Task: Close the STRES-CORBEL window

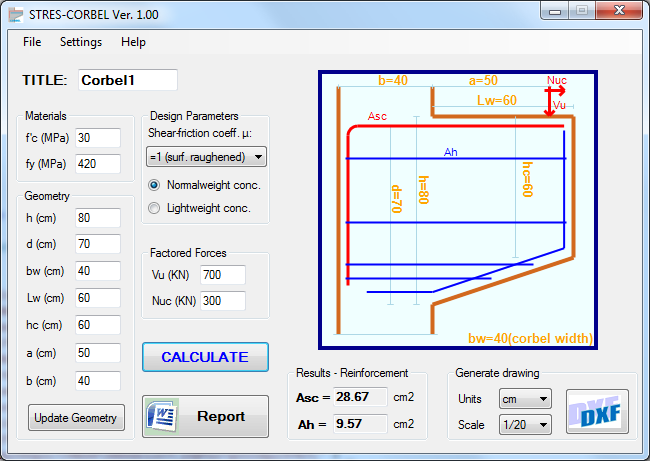Action: (x=619, y=10)
